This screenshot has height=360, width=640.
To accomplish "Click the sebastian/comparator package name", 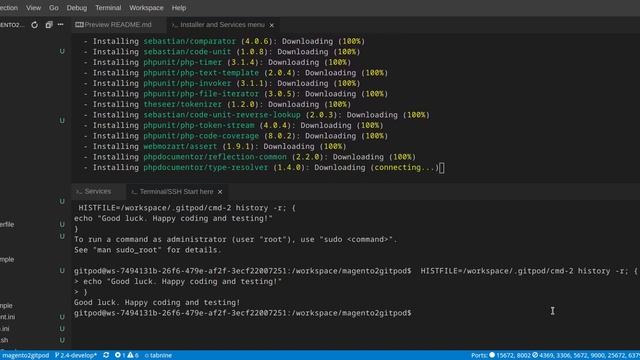I will (189, 41).
